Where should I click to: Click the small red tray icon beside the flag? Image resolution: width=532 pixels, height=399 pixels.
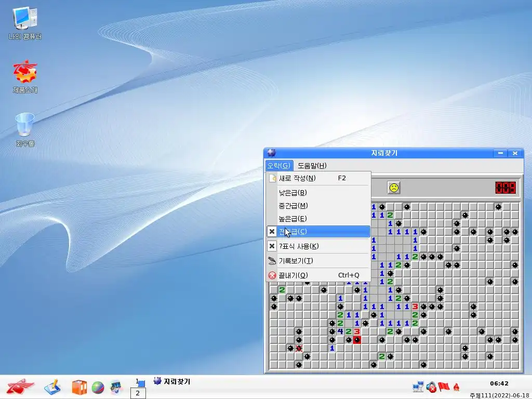457,387
